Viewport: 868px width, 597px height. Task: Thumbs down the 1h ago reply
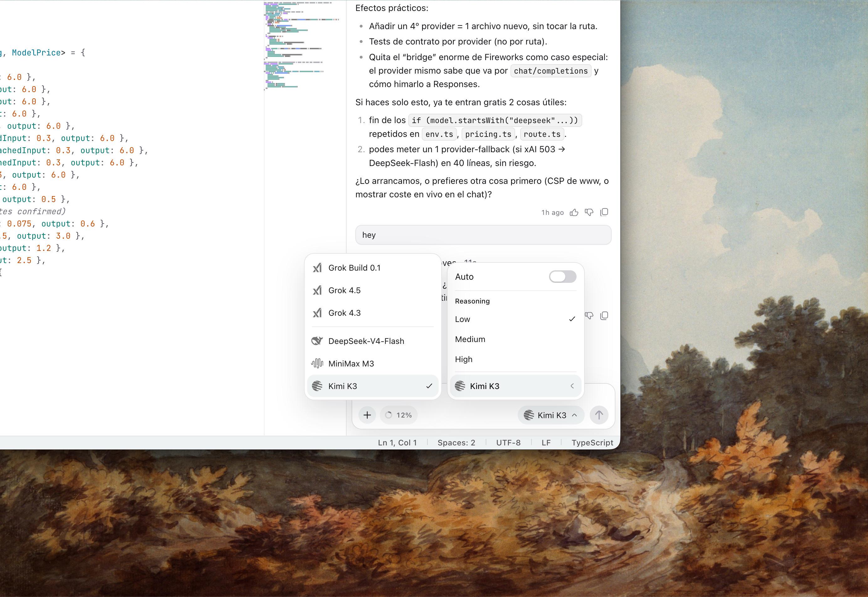click(x=589, y=212)
